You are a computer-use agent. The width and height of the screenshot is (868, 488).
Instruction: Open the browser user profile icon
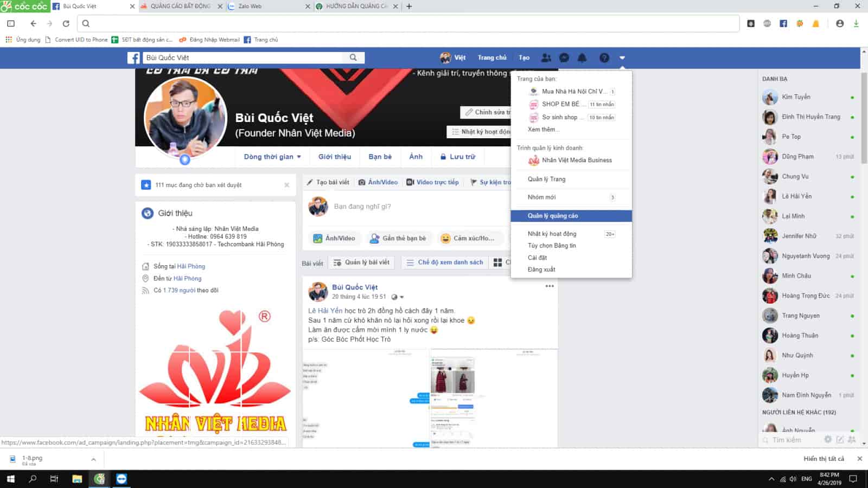coord(840,23)
